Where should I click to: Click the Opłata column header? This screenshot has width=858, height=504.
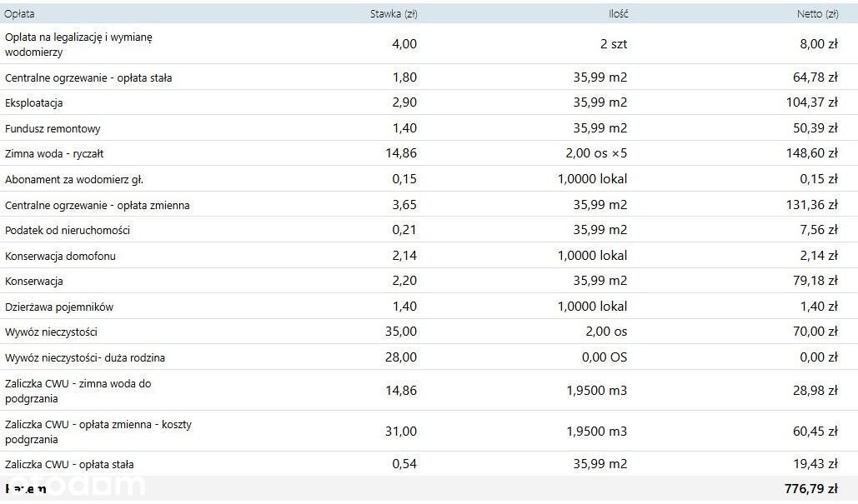coord(19,14)
